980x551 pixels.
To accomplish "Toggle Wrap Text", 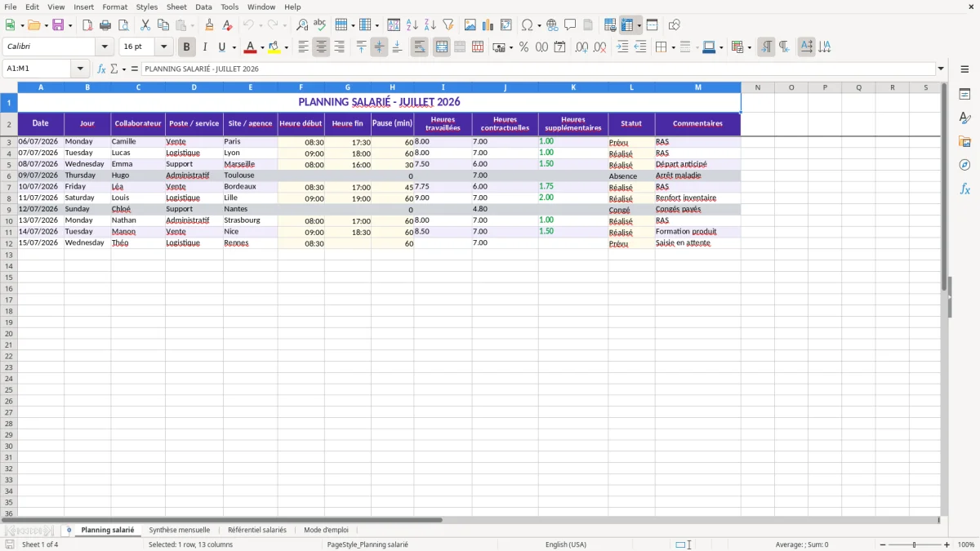I will point(420,47).
